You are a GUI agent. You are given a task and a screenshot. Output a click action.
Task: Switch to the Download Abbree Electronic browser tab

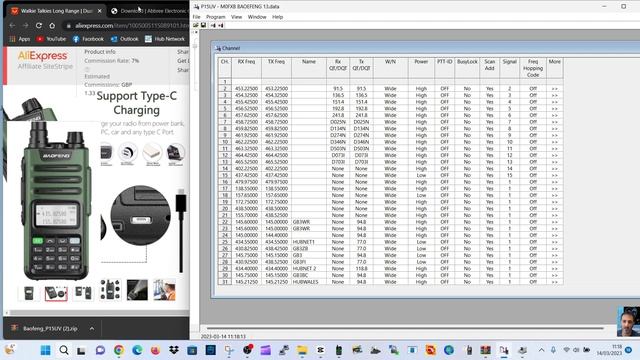pos(149,11)
